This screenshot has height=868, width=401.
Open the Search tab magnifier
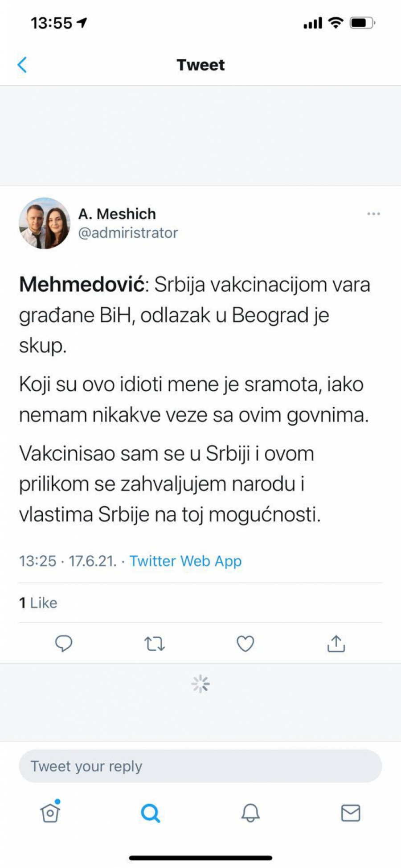[151, 813]
